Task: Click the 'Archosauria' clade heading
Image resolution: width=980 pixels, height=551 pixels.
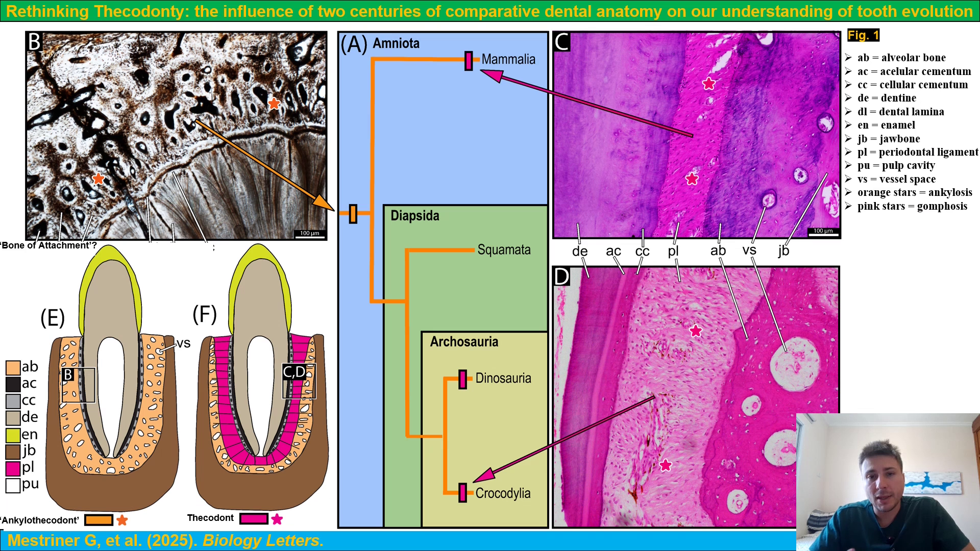Action: 464,342
